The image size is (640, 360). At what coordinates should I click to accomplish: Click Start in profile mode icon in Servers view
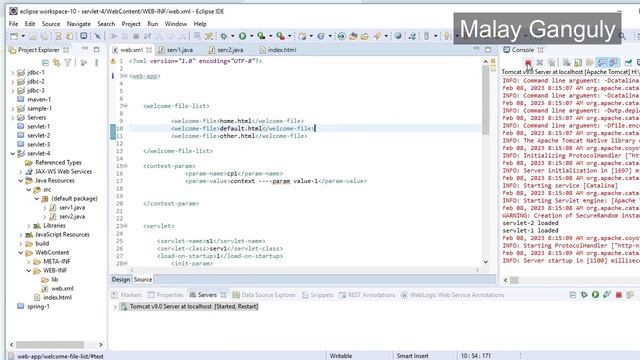pos(607,295)
